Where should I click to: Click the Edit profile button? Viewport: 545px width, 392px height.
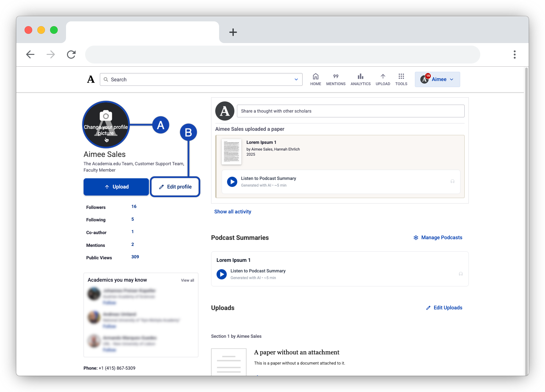pos(175,187)
